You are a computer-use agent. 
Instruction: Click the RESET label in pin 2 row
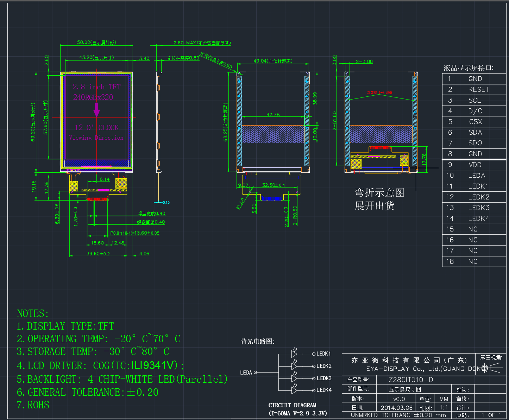point(479,89)
